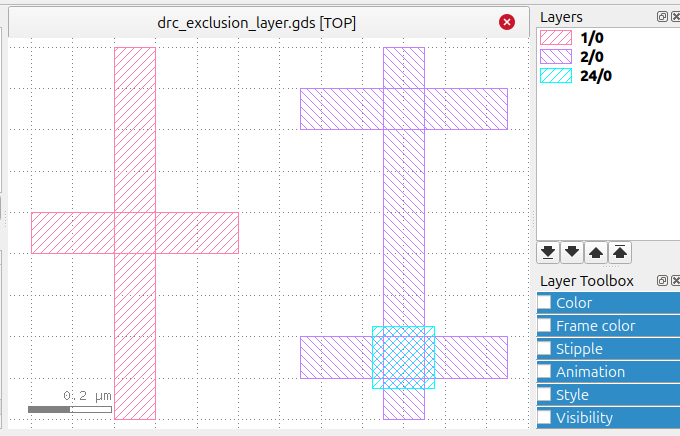Move selected layer to bottom

pyautogui.click(x=548, y=252)
